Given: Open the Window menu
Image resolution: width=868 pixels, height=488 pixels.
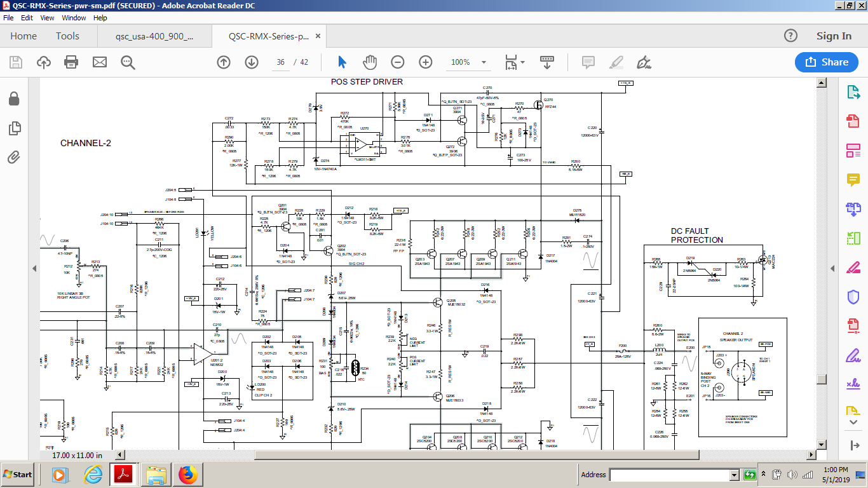Looking at the screenshot, I should coord(74,18).
